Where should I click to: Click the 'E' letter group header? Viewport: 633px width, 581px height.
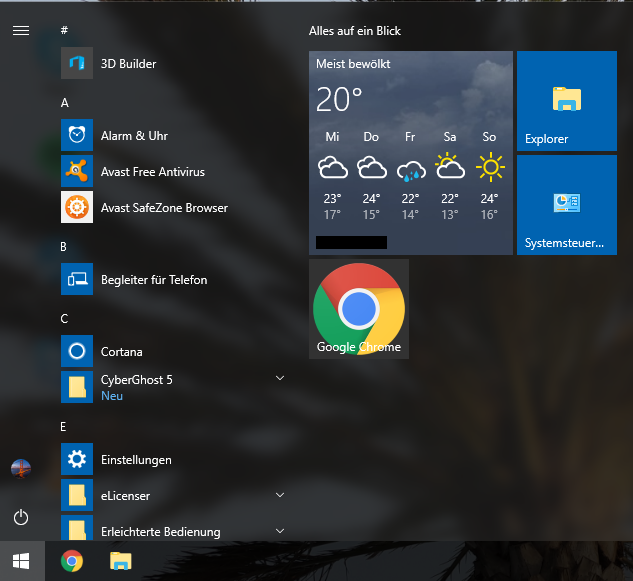(x=63, y=427)
